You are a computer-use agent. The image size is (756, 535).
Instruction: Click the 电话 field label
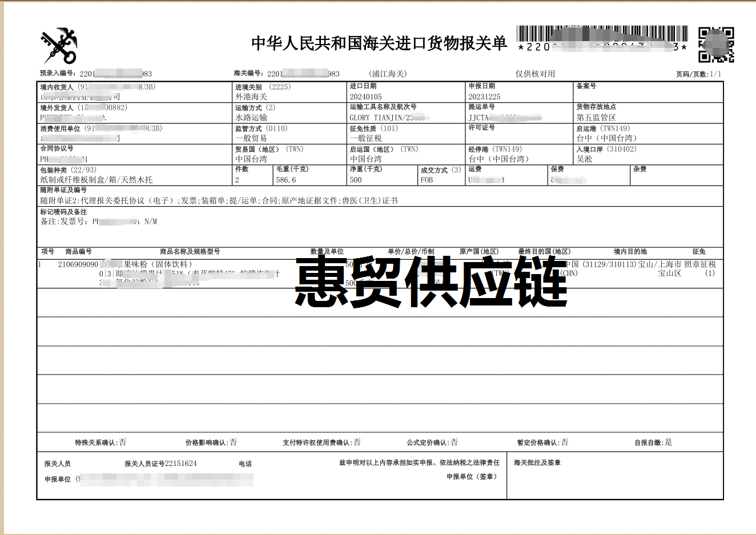tap(246, 464)
